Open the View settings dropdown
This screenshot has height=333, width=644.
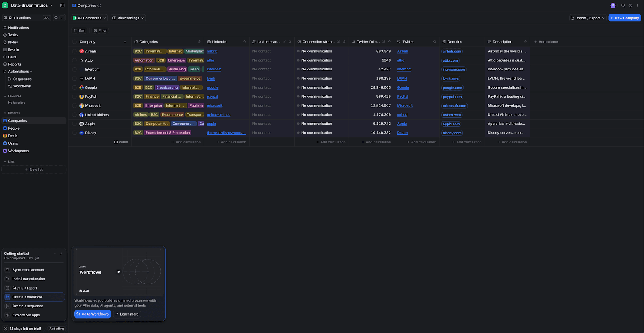[128, 18]
